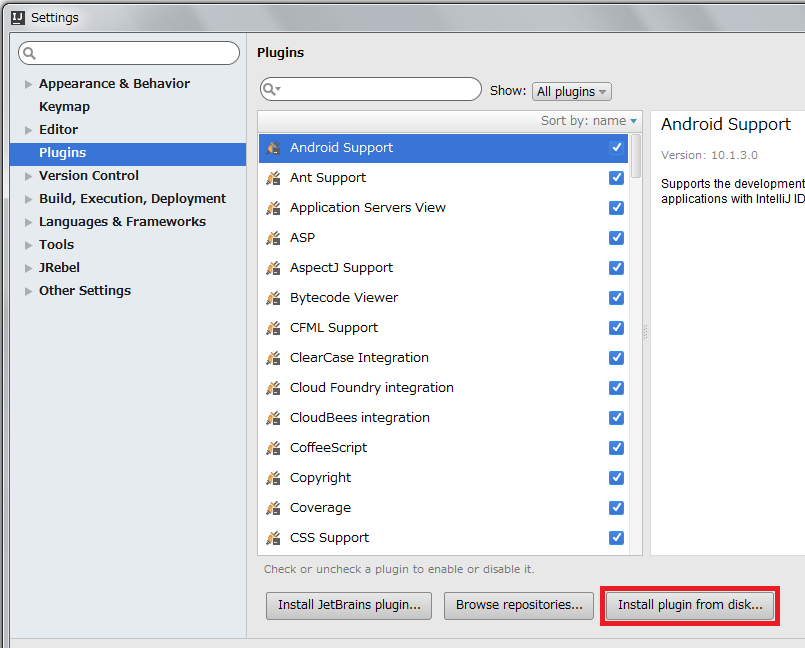Click the CloudBees integration plugin icon
The height and width of the screenshot is (648, 805).
(x=273, y=418)
